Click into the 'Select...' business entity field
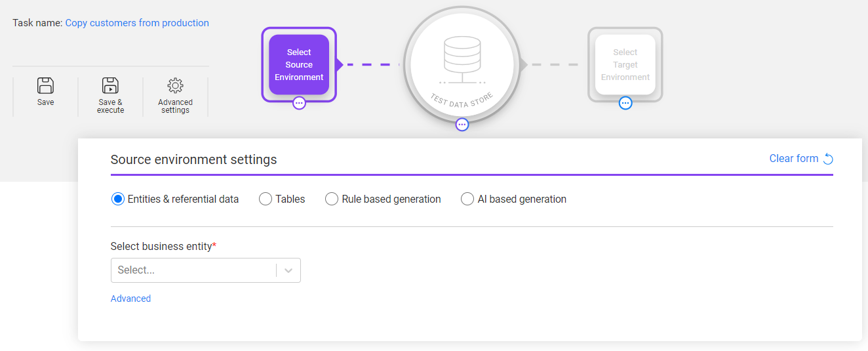Viewport: 868px width, 351px height. (x=193, y=270)
